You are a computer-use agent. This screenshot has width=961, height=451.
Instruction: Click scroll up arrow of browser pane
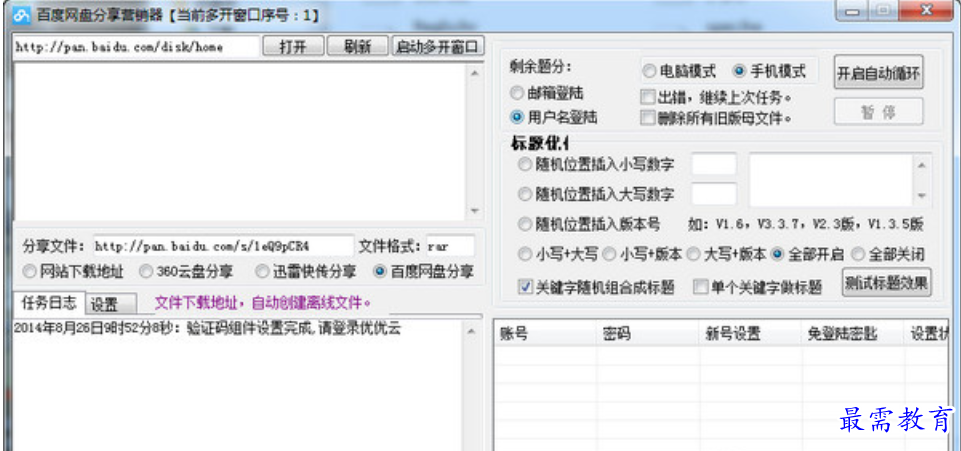[474, 73]
